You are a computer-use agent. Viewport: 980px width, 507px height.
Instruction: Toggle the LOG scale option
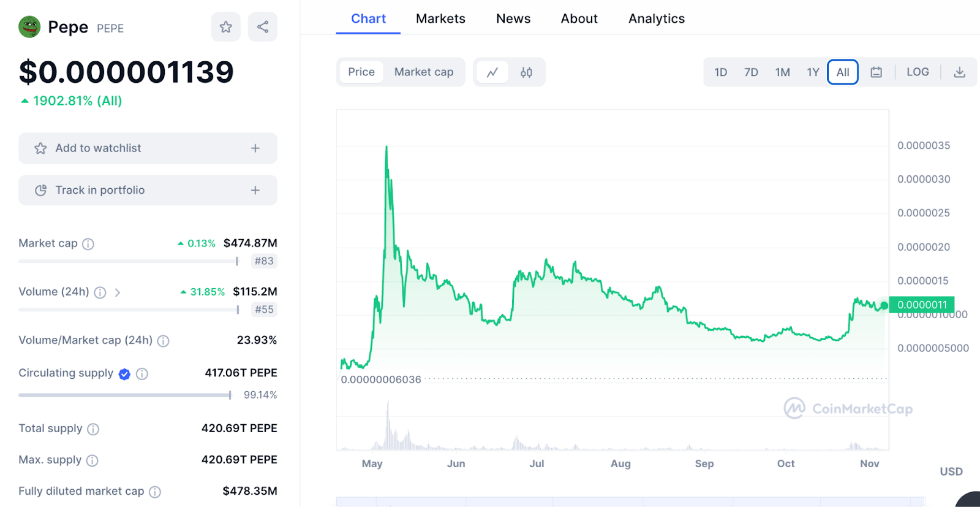[917, 72]
